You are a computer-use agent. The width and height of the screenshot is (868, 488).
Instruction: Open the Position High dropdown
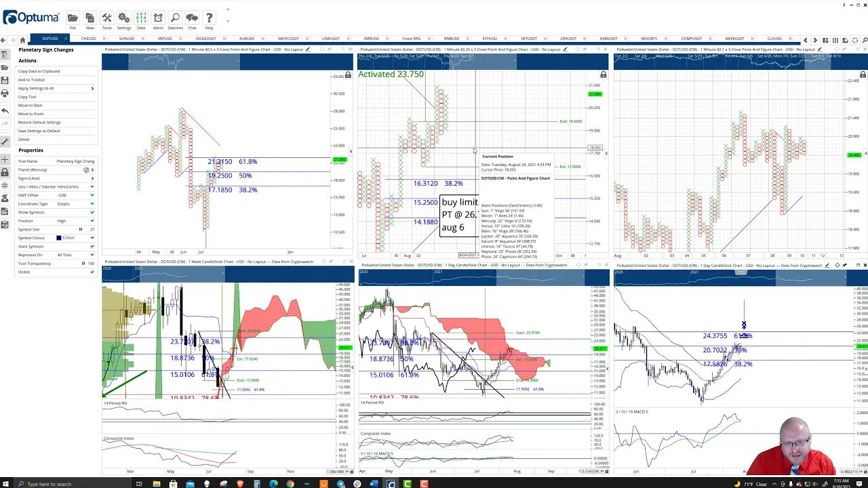point(92,221)
